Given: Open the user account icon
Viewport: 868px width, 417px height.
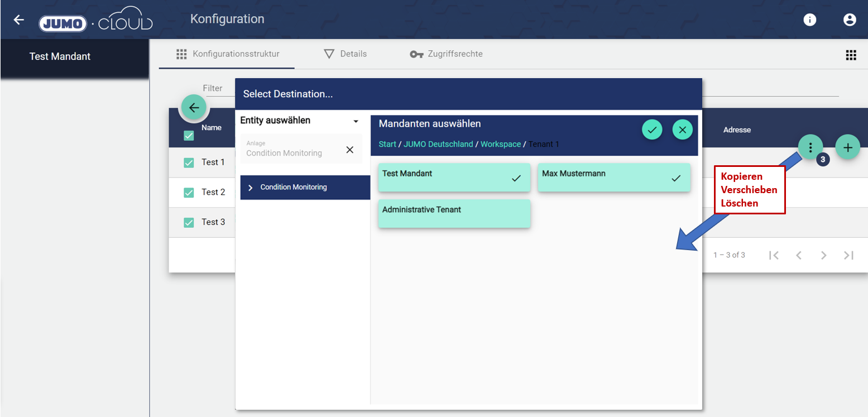Looking at the screenshot, I should (x=849, y=20).
